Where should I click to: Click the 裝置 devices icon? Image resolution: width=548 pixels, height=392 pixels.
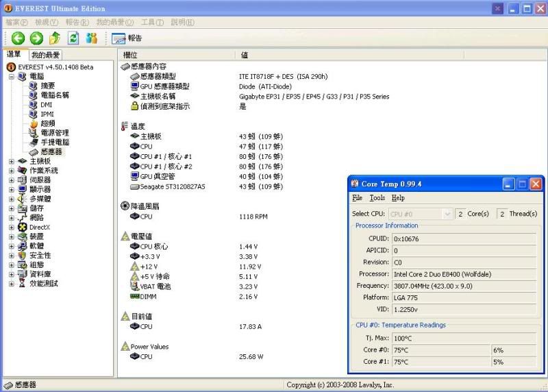click(23, 236)
